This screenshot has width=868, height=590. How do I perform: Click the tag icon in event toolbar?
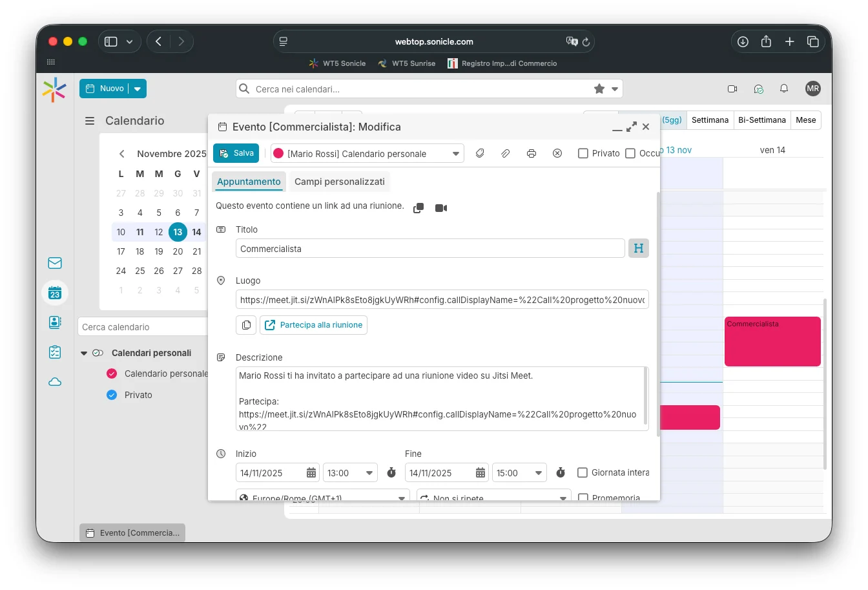click(x=480, y=153)
